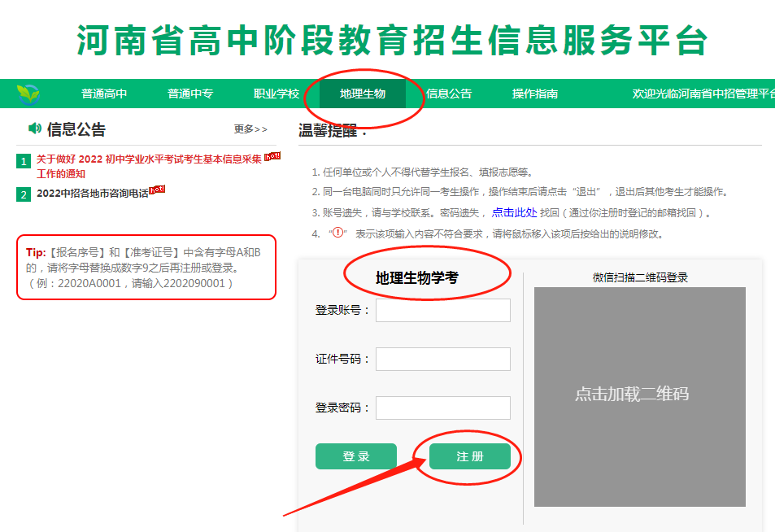Open the 2022中招各地市咨询电话 announcement

coord(92,189)
